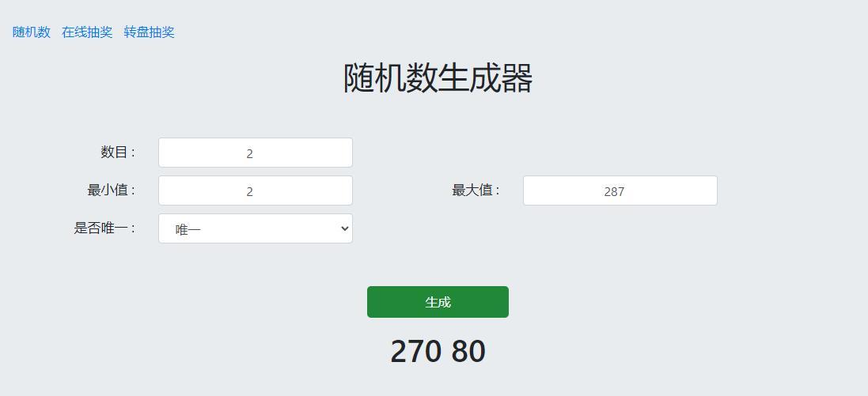The height and width of the screenshot is (396, 868).
Task: Click the generated result number 80
Action: [468, 352]
